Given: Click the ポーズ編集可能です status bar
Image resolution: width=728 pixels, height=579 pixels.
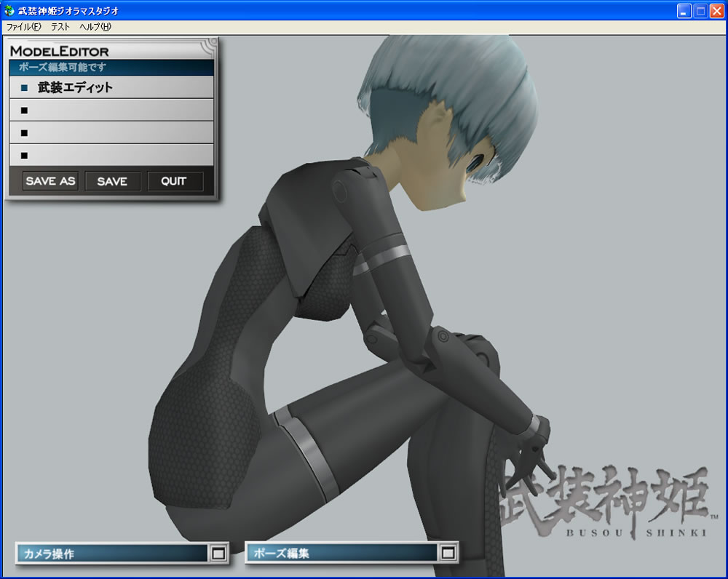Looking at the screenshot, I should coord(111,68).
